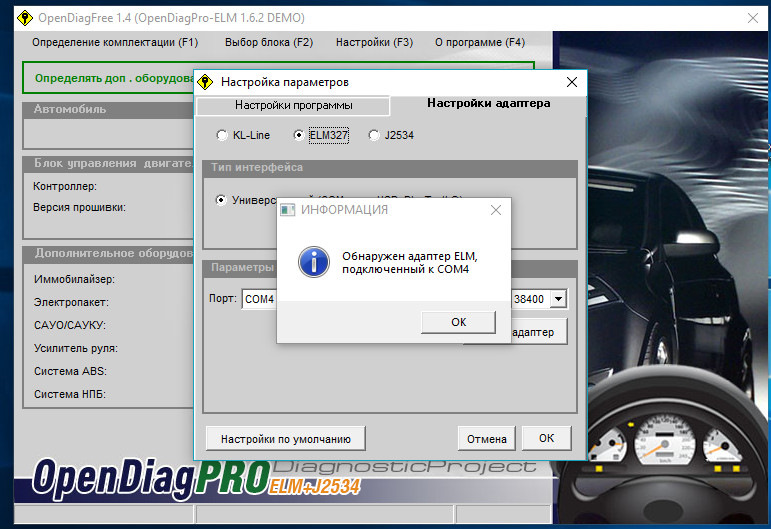The width and height of the screenshot is (771, 529).
Task: Switch to the Настройки адаптера tab
Action: [x=488, y=103]
